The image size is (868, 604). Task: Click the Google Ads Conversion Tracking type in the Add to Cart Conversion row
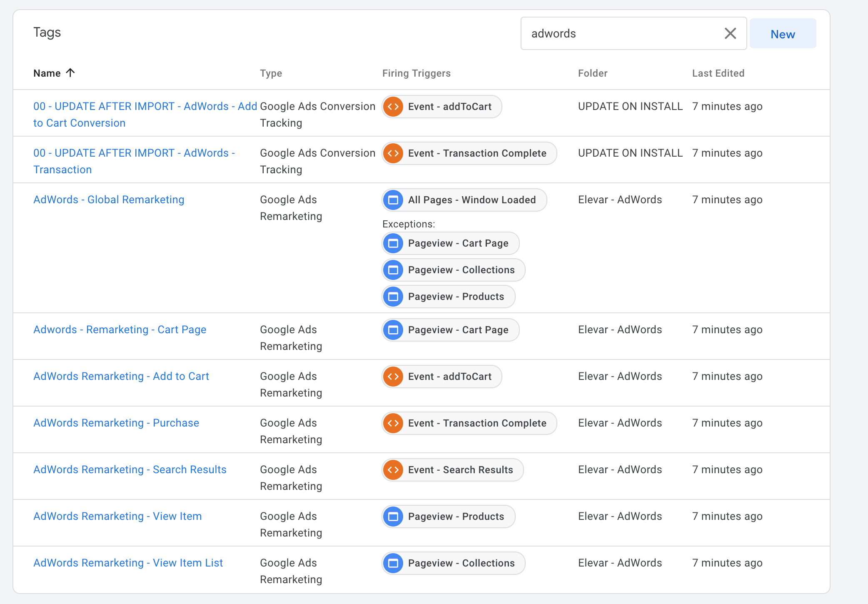pyautogui.click(x=317, y=115)
